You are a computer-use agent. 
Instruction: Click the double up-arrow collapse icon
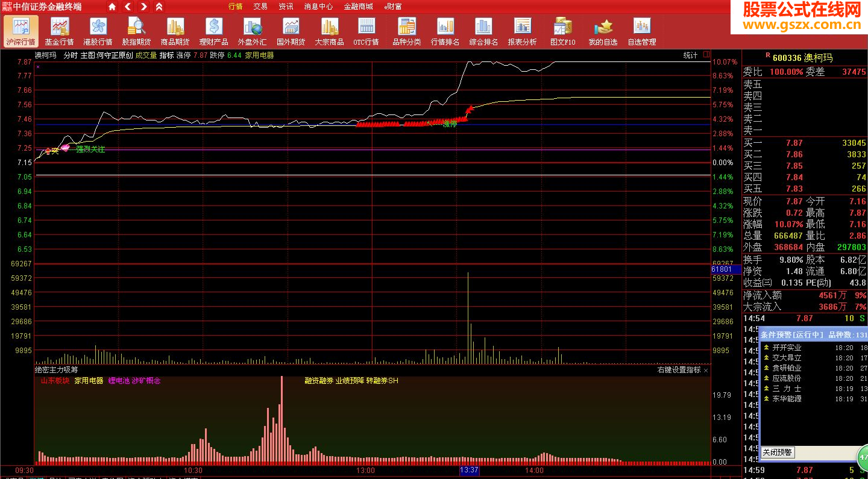159,7
